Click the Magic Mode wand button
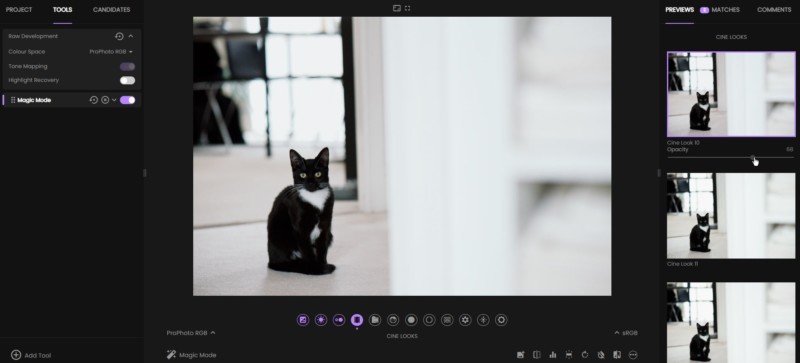 point(191,355)
